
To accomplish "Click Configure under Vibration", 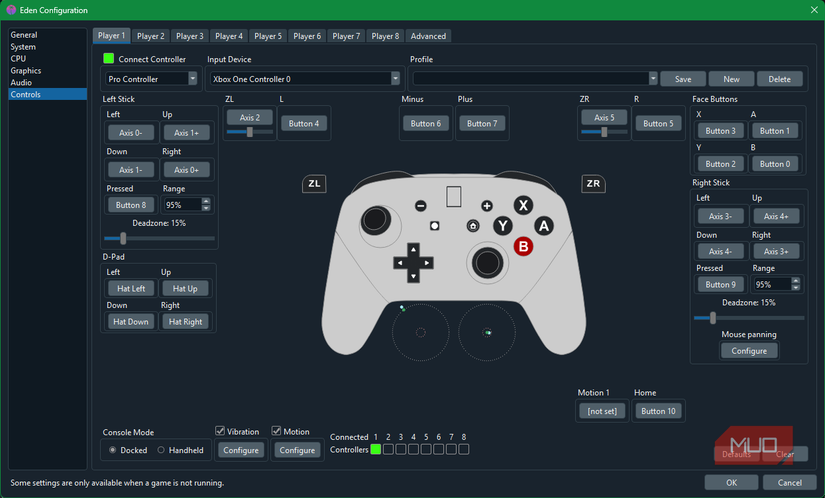I will tap(241, 450).
